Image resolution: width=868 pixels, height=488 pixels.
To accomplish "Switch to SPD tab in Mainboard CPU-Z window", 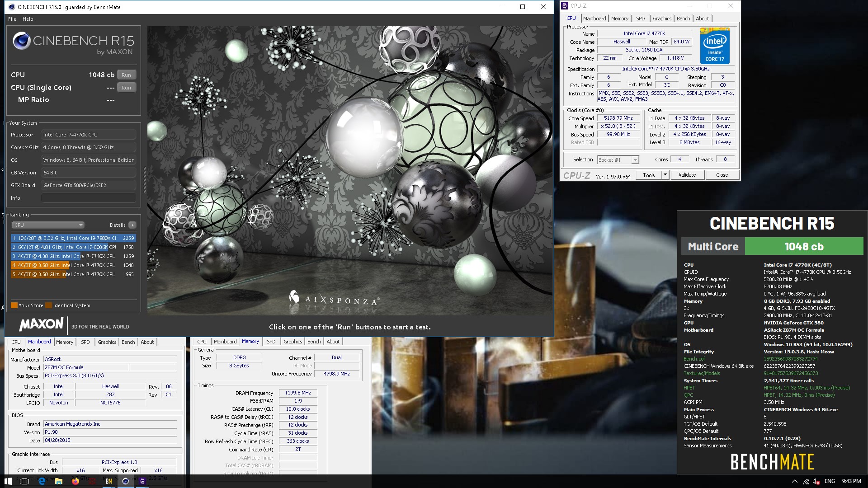I will point(85,342).
